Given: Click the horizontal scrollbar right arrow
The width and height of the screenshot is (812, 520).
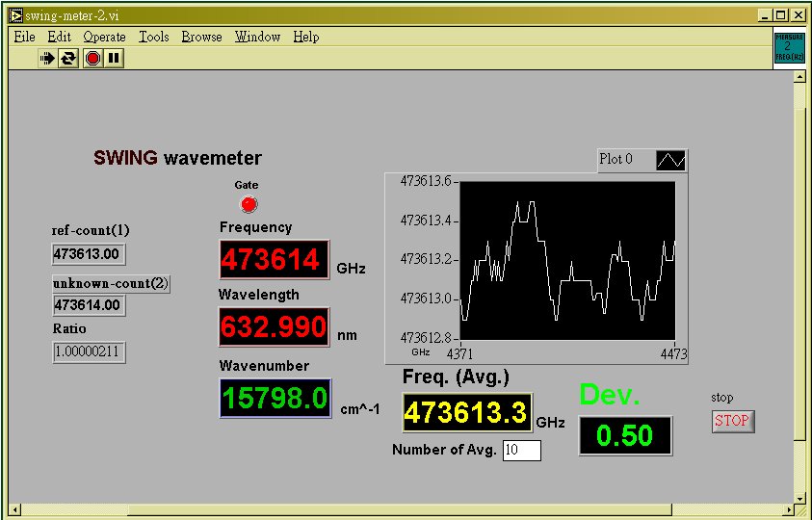Looking at the screenshot, I should (784, 509).
